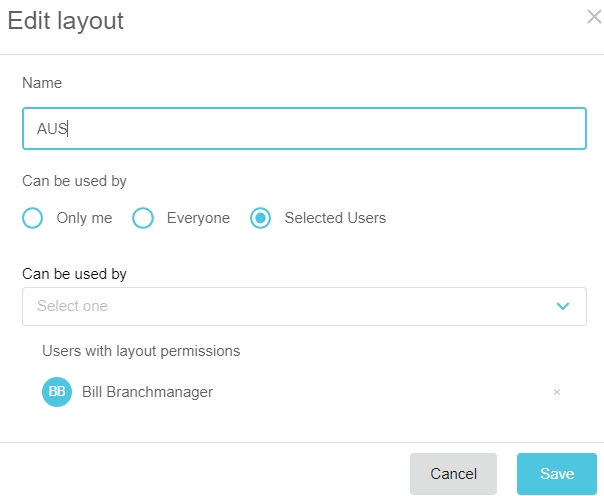Image resolution: width=604 pixels, height=496 pixels.
Task: Click the 'Selected Users' label text
Action: tap(335, 218)
